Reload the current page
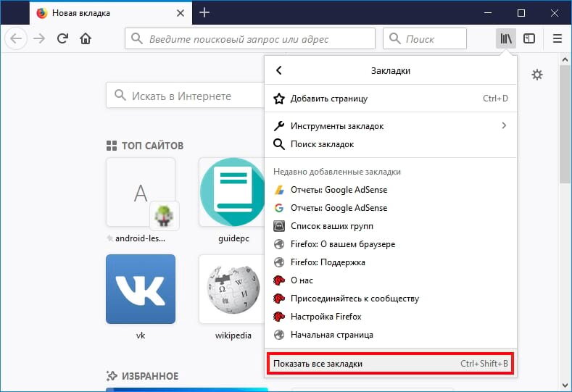 63,38
